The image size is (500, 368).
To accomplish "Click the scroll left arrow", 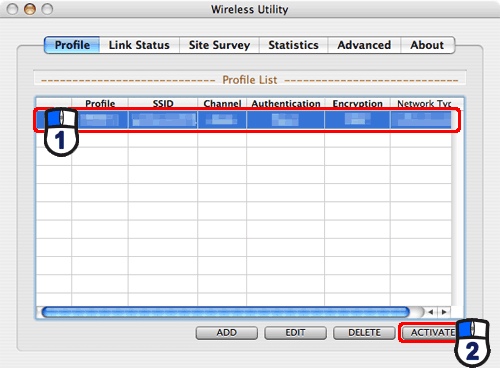I will coord(431,312).
